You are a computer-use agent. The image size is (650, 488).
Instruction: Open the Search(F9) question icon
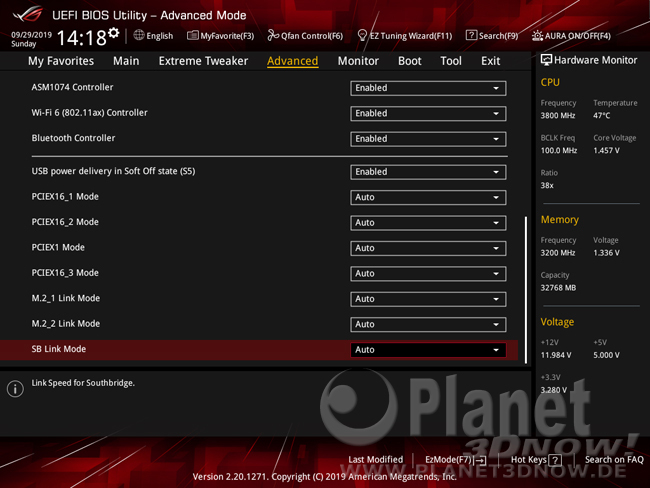[471, 35]
